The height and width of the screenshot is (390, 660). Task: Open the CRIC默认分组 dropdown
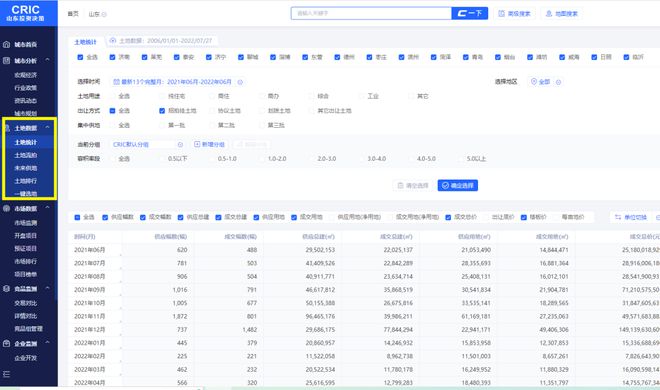(148, 144)
